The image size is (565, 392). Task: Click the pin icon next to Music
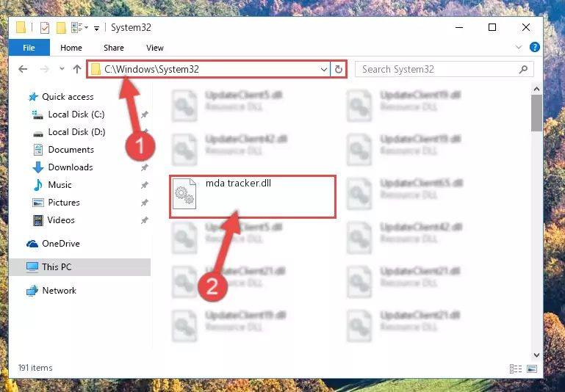pos(144,185)
